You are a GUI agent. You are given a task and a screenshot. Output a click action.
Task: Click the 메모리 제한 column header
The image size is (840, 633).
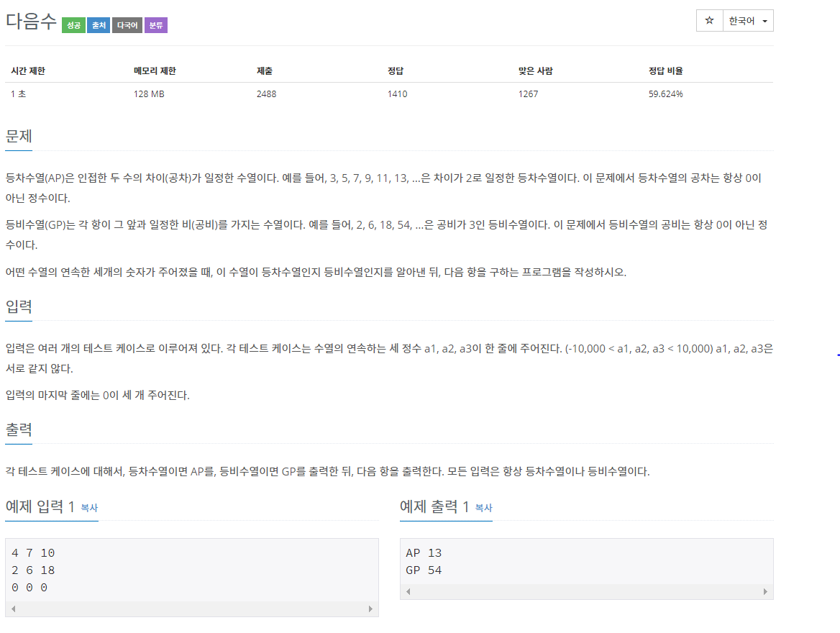(x=155, y=70)
